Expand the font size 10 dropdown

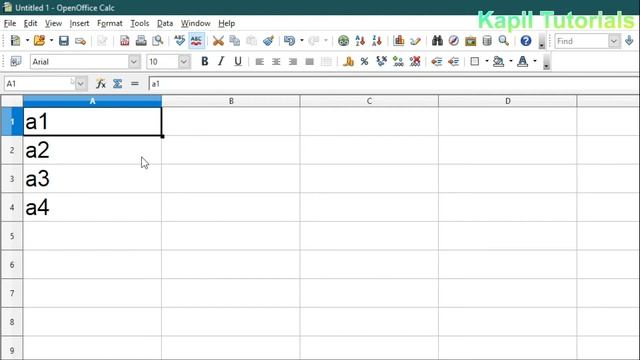[184, 62]
